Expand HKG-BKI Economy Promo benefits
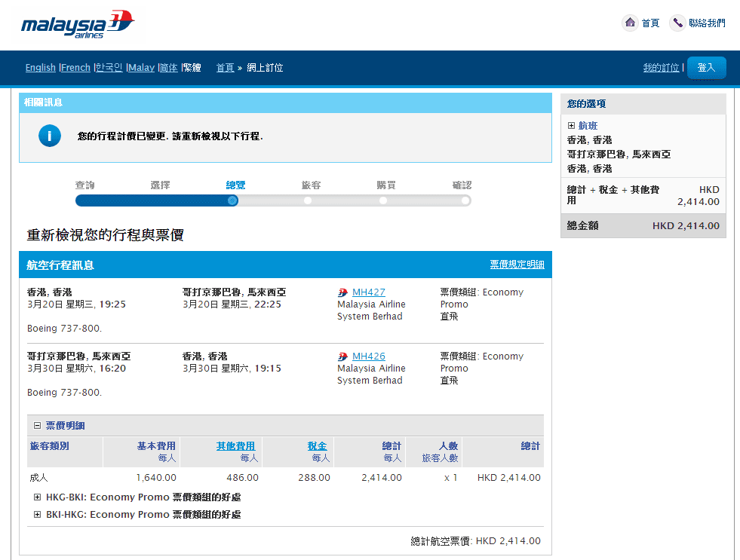Screen dimensions: 740x560 pyautogui.click(x=38, y=497)
